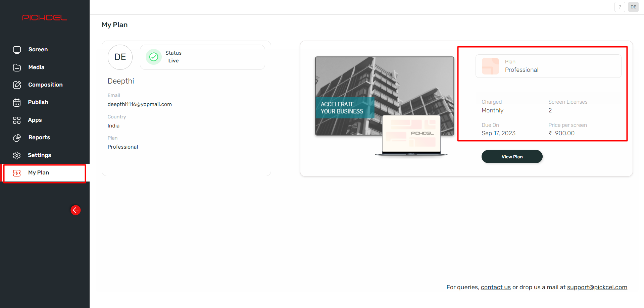Screen dimensions: 644x308
Task: Open help question mark icon
Action: (620, 7)
